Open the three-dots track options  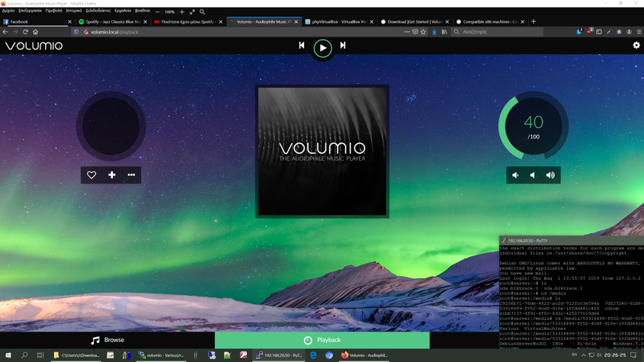click(131, 175)
